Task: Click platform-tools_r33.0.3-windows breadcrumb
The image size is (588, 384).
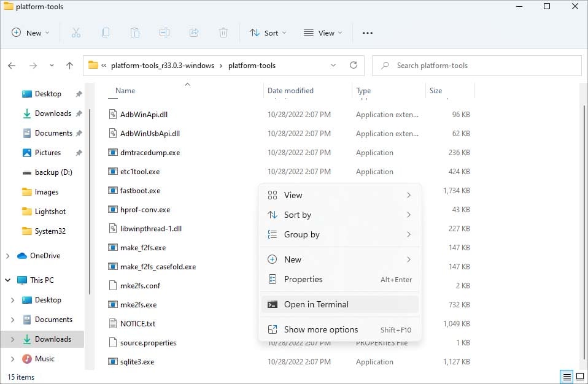Action: point(163,66)
